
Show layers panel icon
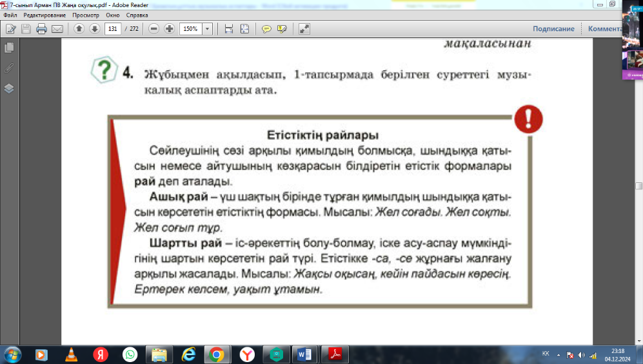(x=9, y=88)
